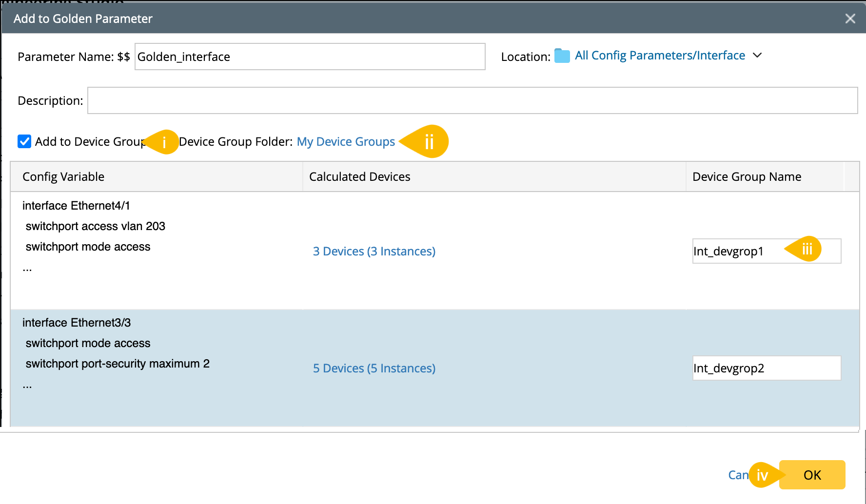
Task: Click the Device Group Name column header
Action: pos(747,177)
